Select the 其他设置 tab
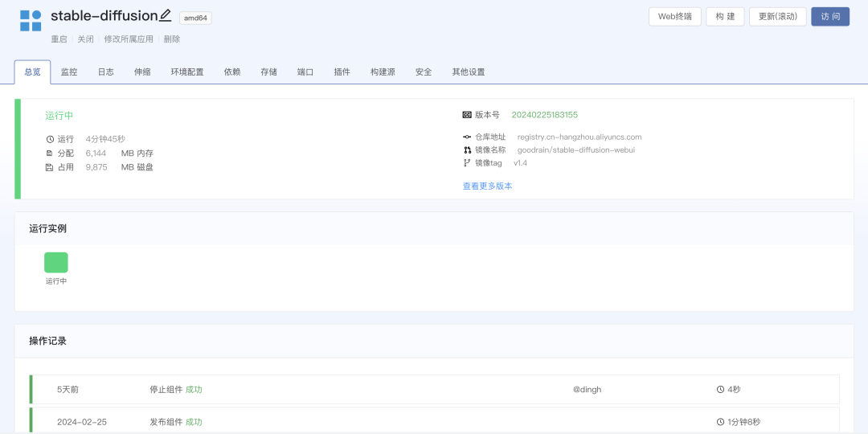 pos(469,72)
